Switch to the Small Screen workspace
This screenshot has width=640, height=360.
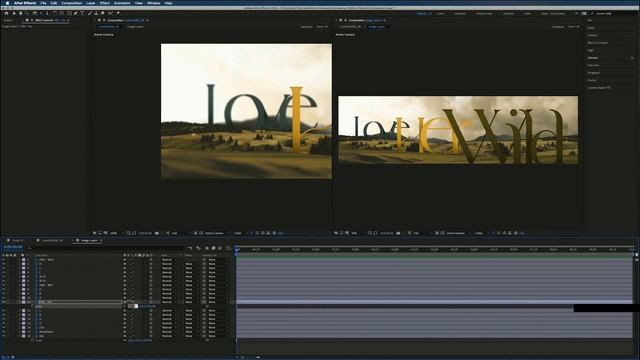(x=484, y=13)
